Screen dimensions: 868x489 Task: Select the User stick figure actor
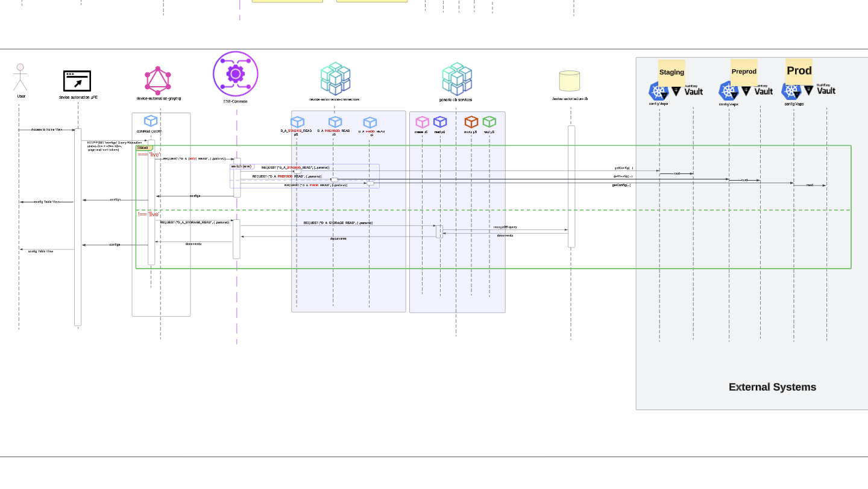[20, 77]
